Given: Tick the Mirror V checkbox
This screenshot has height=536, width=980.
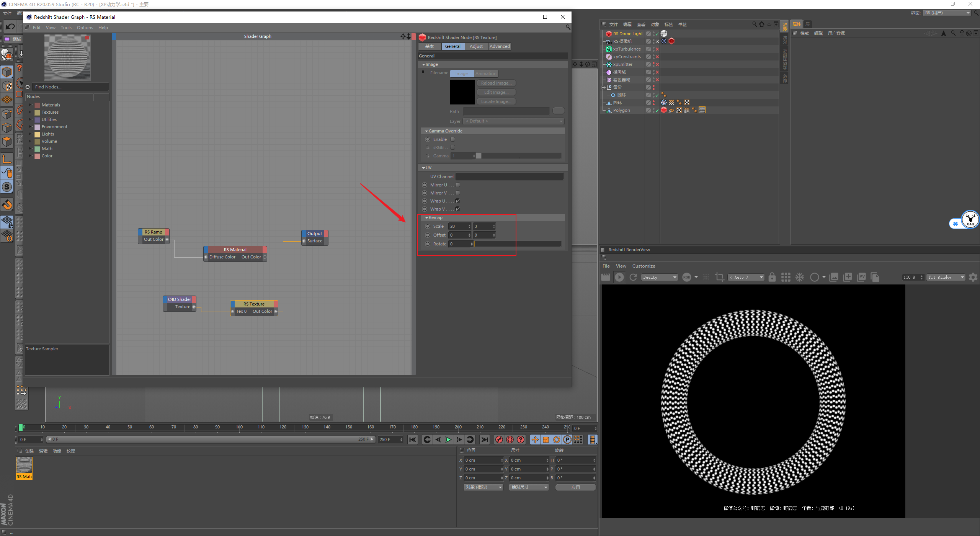Looking at the screenshot, I should coord(457,193).
